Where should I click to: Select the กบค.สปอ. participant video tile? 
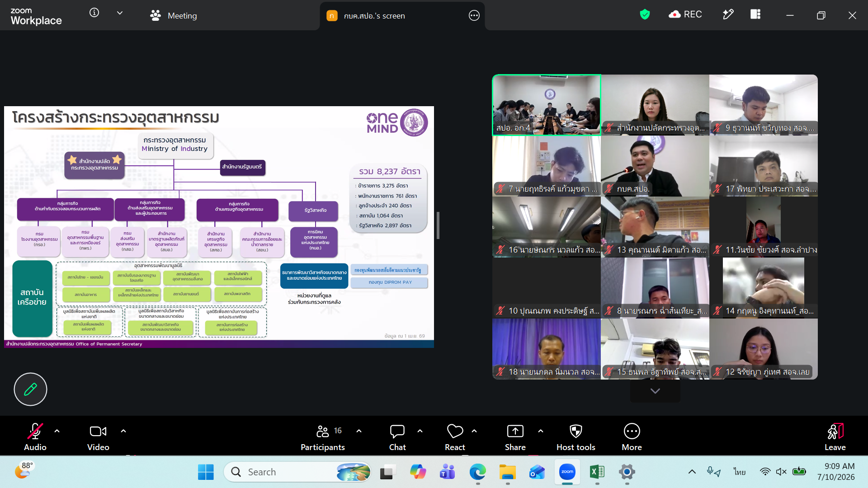click(655, 166)
